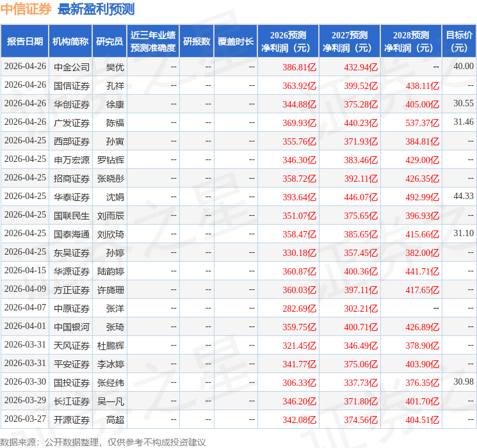Screen dimensions: 477x448
Task: Click target price 44.33
Action: pos(464,196)
